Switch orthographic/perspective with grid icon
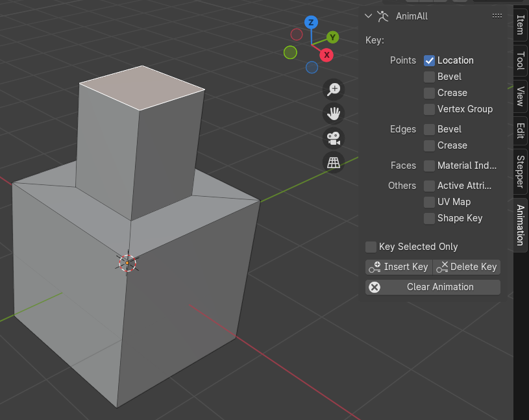 334,162
